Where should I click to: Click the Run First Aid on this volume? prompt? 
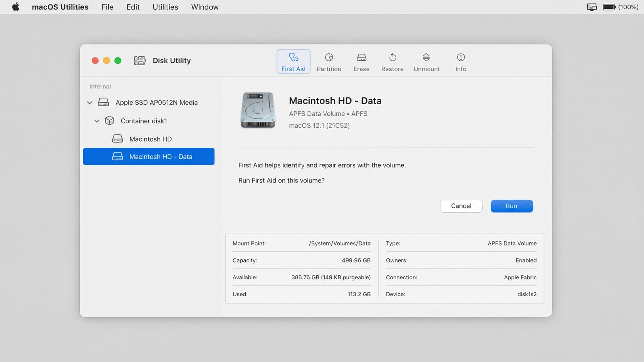(x=282, y=180)
